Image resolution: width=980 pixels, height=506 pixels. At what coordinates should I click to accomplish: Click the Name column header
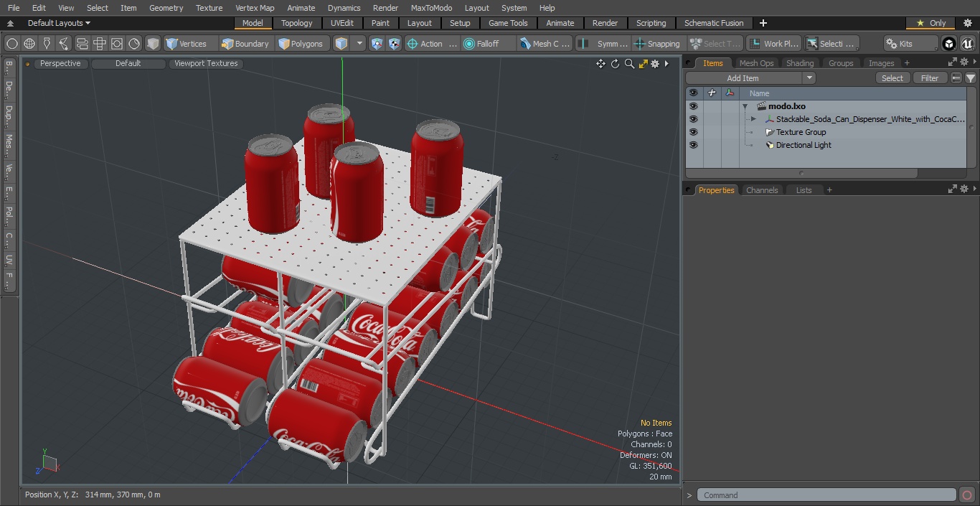(759, 93)
